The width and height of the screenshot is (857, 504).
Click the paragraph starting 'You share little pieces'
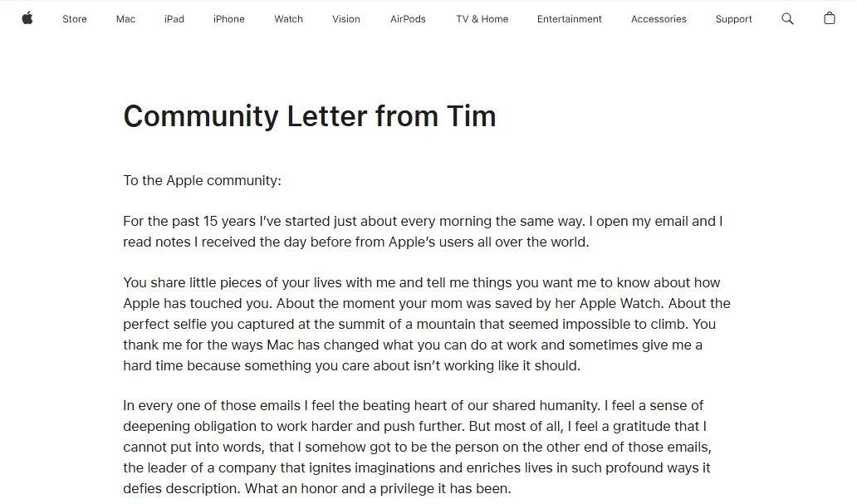pos(427,324)
